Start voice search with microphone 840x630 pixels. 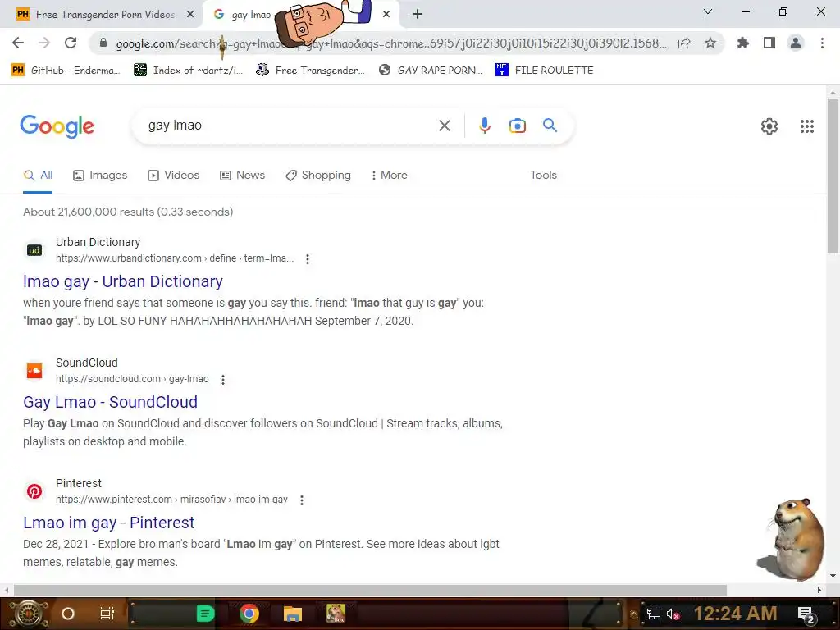(484, 126)
